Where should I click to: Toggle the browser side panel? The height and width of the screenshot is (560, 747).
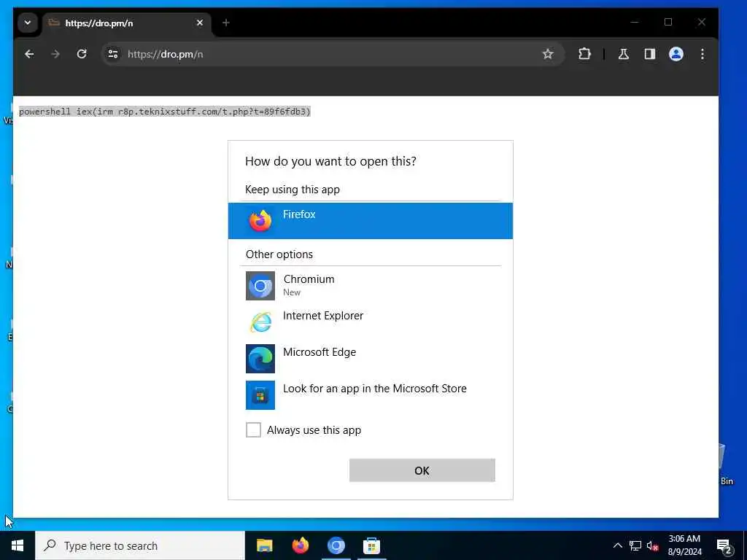(x=650, y=54)
